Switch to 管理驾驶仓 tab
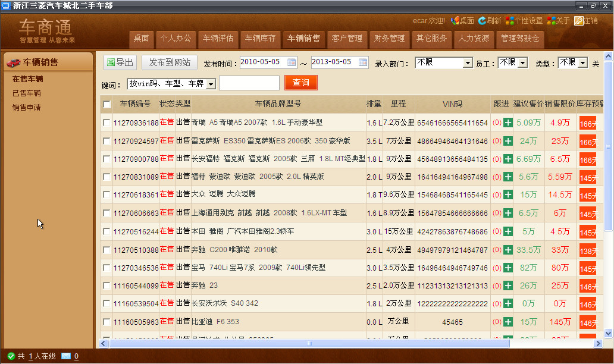Viewport: 614px width, 364px height. pyautogui.click(x=520, y=38)
